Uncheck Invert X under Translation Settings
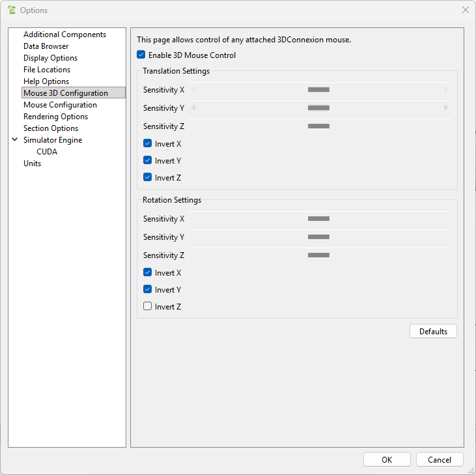 pyautogui.click(x=148, y=143)
